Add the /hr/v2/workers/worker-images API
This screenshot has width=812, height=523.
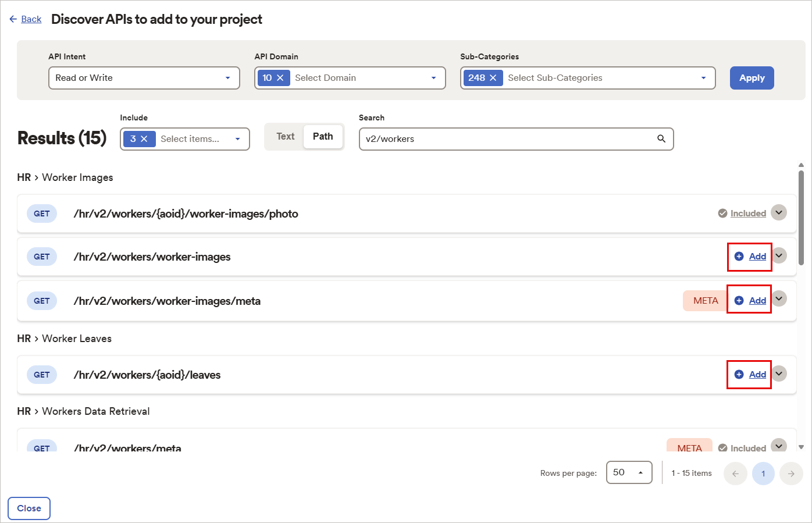750,257
